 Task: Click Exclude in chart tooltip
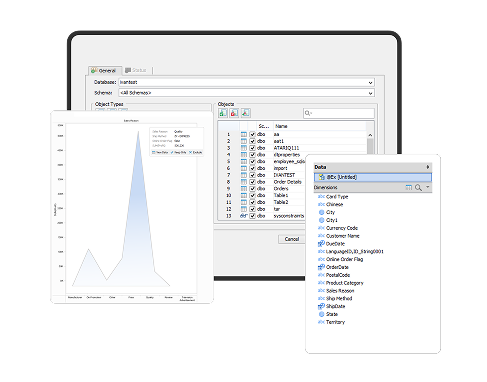195,152
